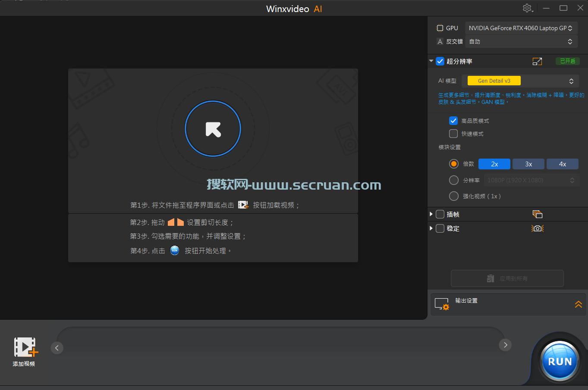Click the 超分辨率 upscale icon
588x390 pixels.
point(537,61)
